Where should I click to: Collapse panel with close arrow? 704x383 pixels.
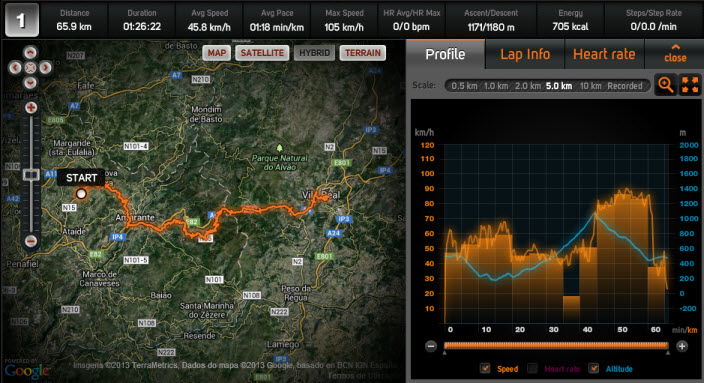[x=675, y=53]
